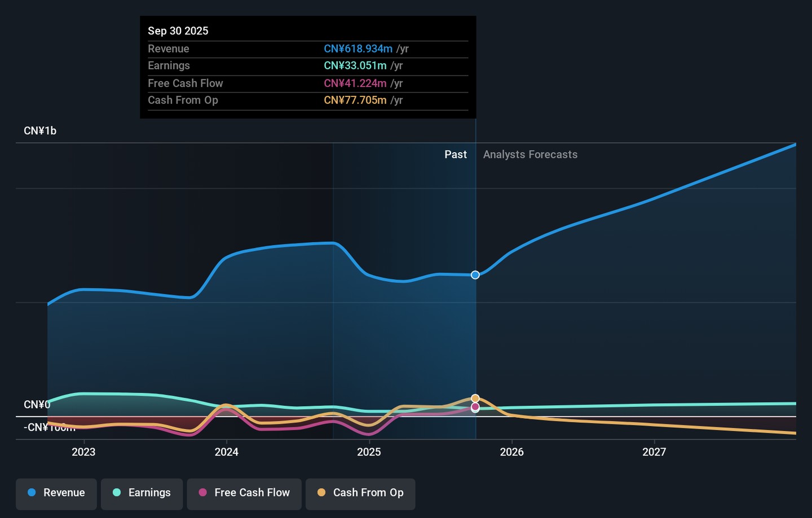
Task: Toggle the Free Cash Flow legend button
Action: pos(244,494)
